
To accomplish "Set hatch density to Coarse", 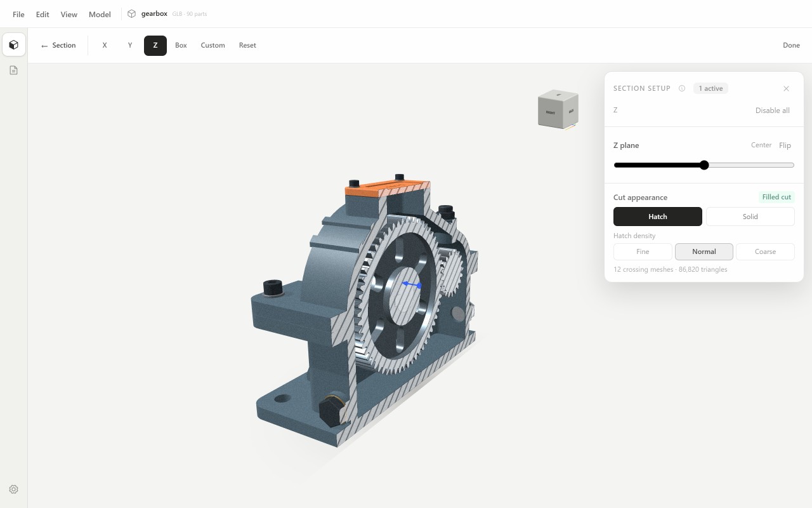I will coord(765,251).
